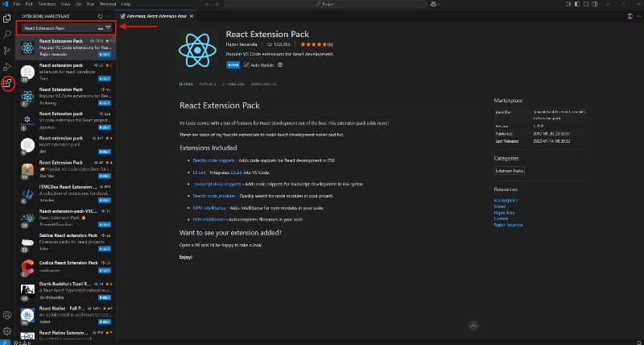Split the editor to the right
644x345 pixels.
(x=630, y=16)
